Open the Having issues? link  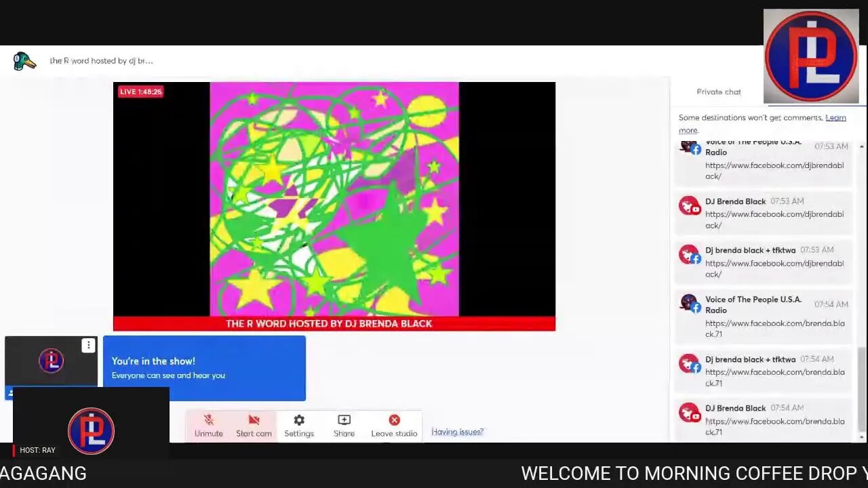pos(457,432)
